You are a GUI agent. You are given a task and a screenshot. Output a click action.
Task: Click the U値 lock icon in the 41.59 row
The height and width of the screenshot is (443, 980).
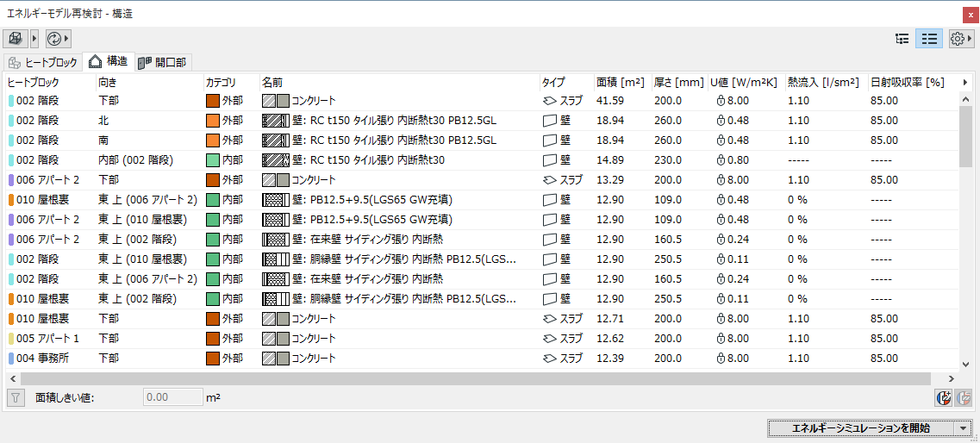[720, 100]
